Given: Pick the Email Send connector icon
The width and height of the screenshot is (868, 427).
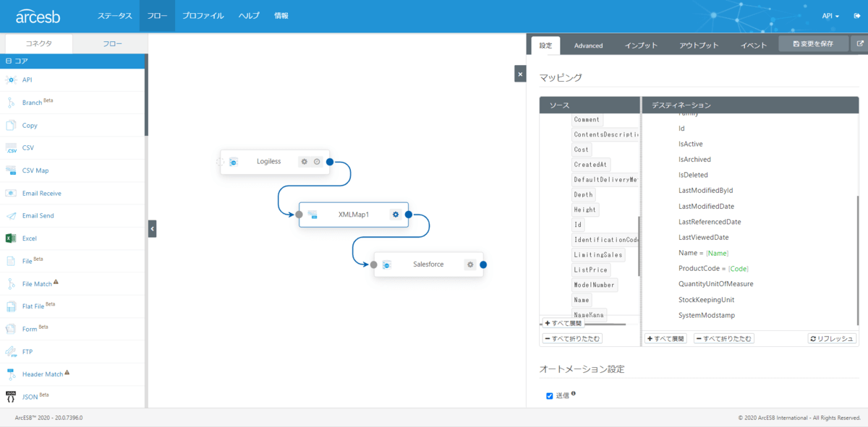Looking at the screenshot, I should (x=11, y=215).
